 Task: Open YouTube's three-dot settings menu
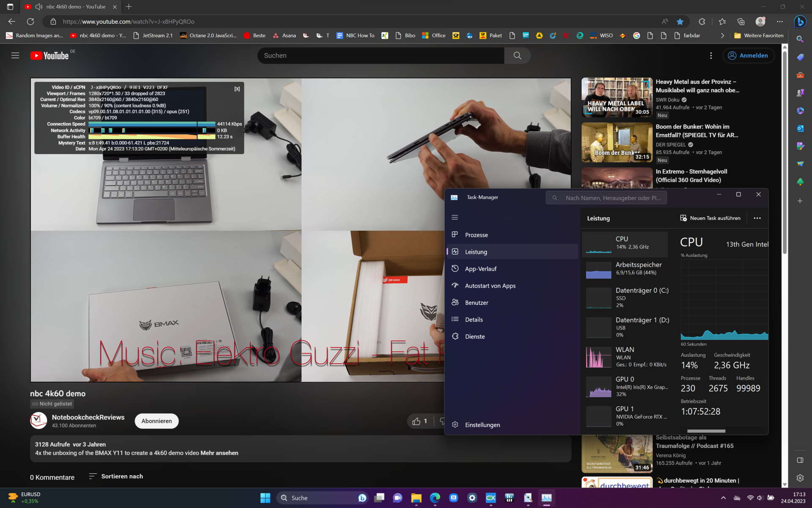point(711,55)
